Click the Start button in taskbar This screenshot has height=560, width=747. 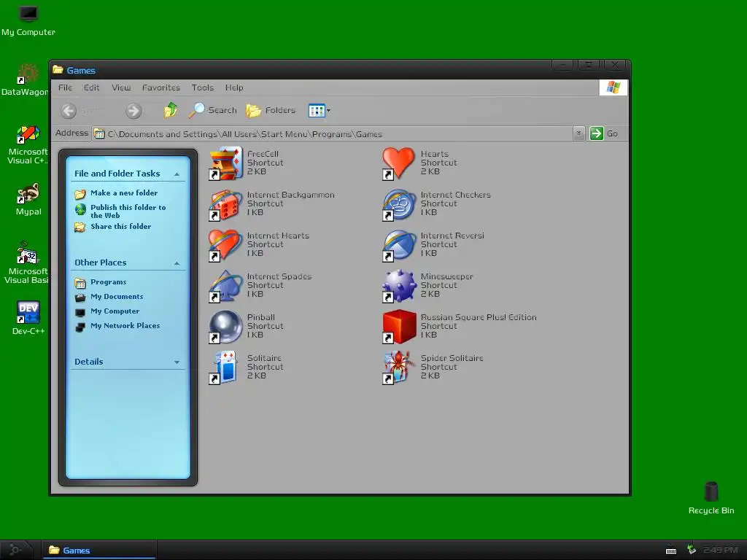16,550
